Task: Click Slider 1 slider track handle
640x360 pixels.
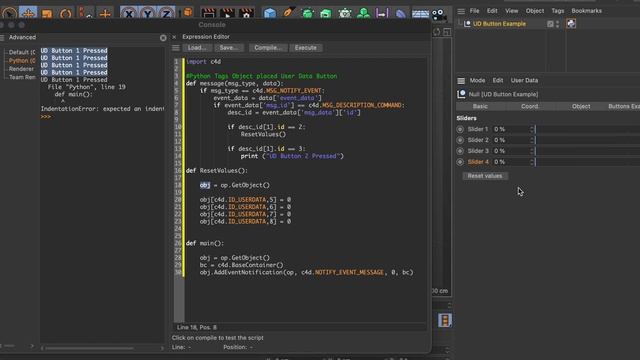Action: (536, 129)
